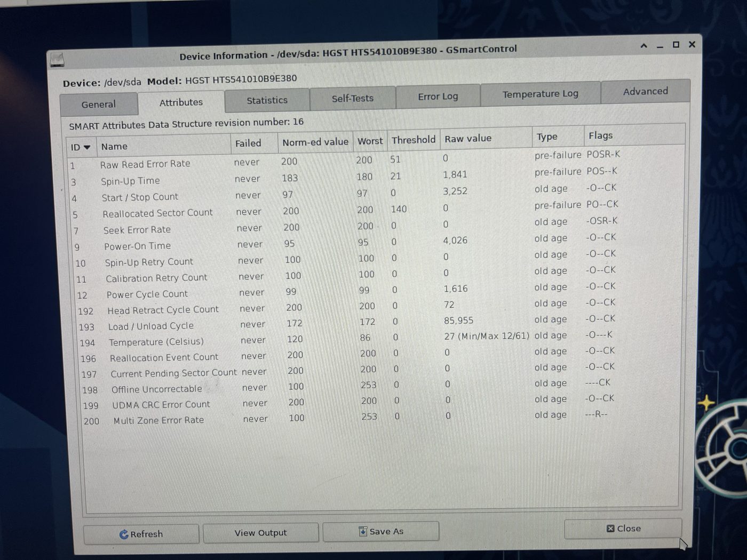Image resolution: width=747 pixels, height=560 pixels.
Task: Sort by the Failed column header
Action: pos(254,143)
